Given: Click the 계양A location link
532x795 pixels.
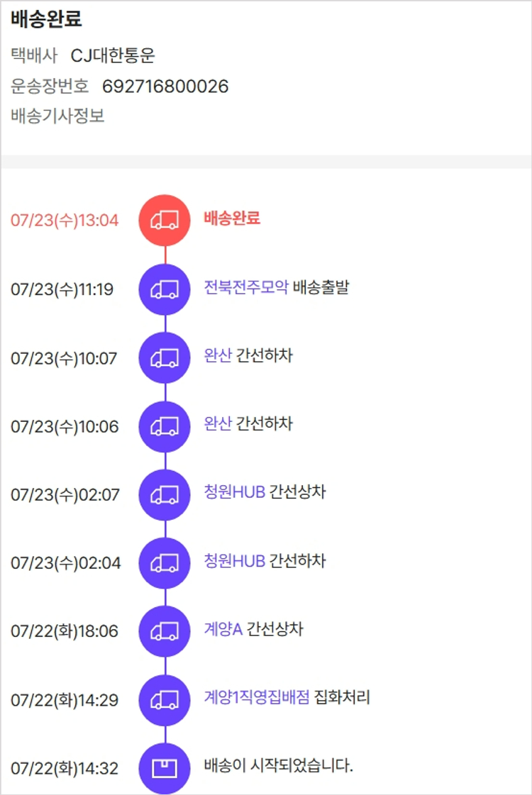Looking at the screenshot, I should click(223, 629).
